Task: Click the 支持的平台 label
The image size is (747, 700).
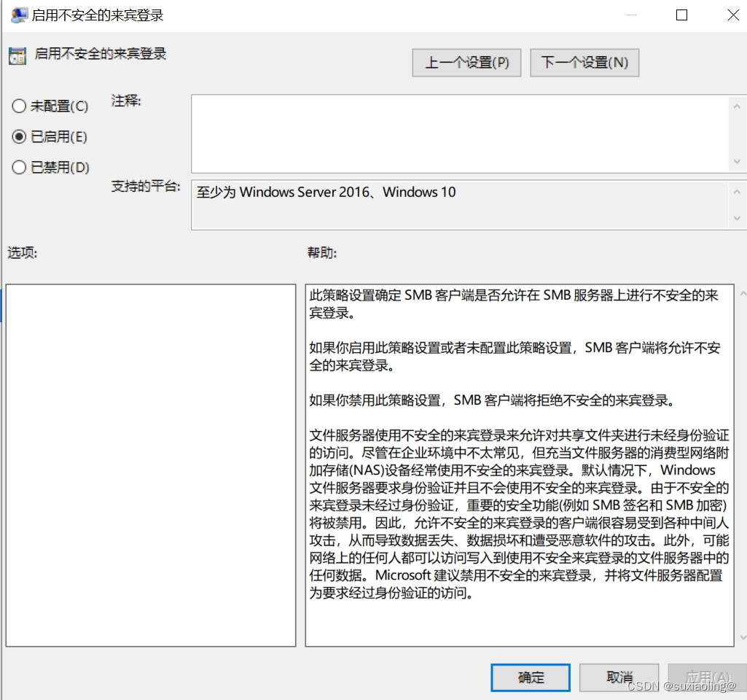Action: 146,187
